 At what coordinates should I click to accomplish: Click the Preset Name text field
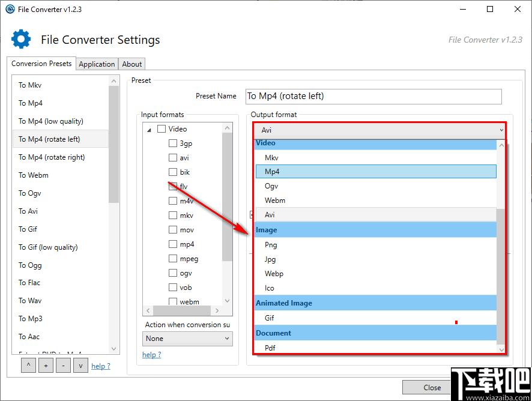373,97
